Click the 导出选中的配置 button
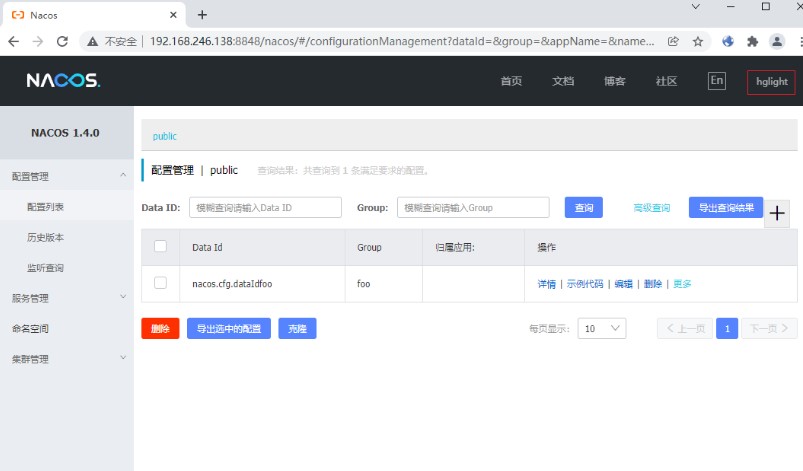Image resolution: width=803 pixels, height=471 pixels. point(228,329)
